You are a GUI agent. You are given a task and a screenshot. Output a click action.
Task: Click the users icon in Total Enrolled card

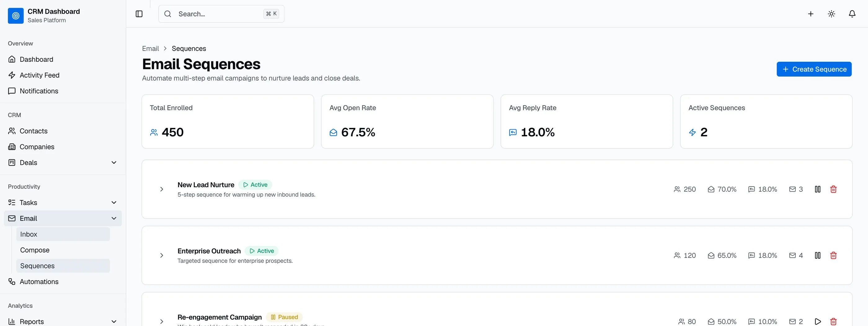pyautogui.click(x=154, y=132)
